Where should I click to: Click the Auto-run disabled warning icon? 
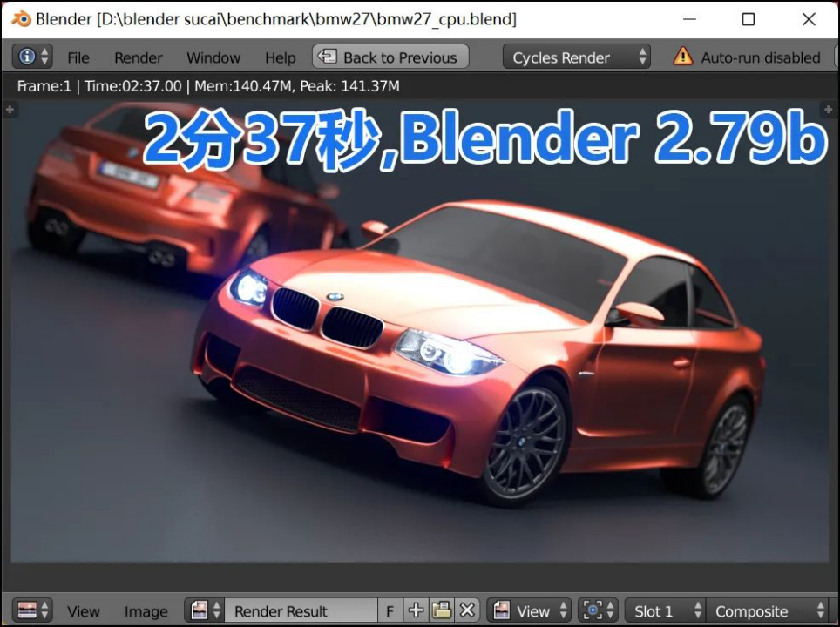[x=683, y=57]
